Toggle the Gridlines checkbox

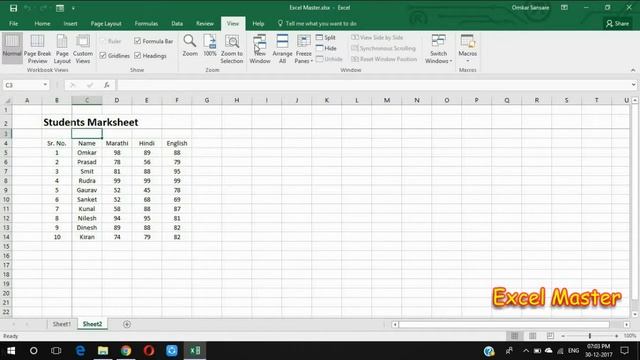(x=103, y=55)
